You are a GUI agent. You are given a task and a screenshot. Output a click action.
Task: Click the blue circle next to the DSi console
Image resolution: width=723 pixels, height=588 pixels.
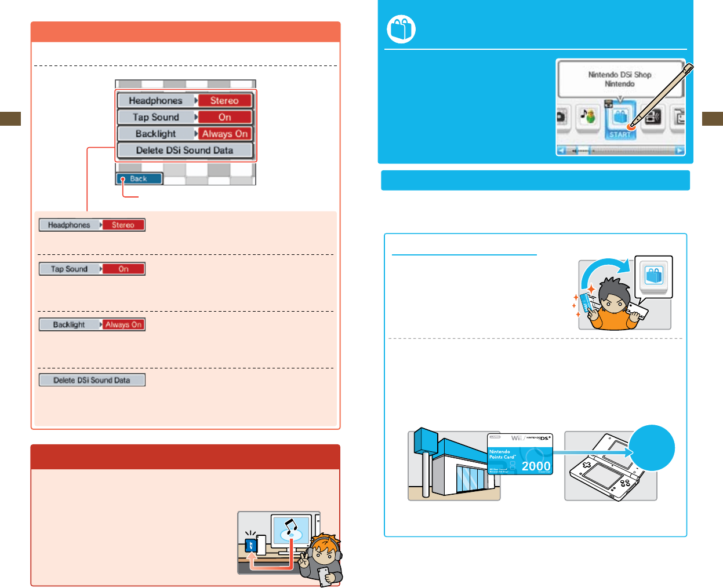(653, 448)
